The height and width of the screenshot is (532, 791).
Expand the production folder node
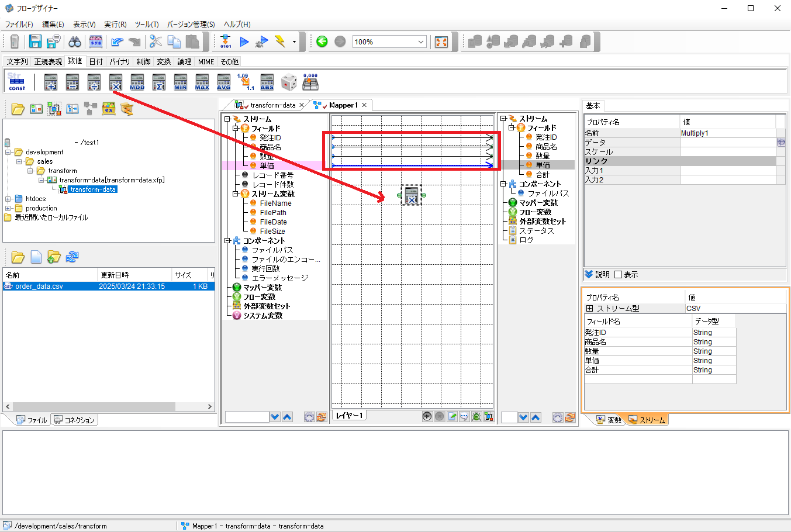tap(9, 208)
